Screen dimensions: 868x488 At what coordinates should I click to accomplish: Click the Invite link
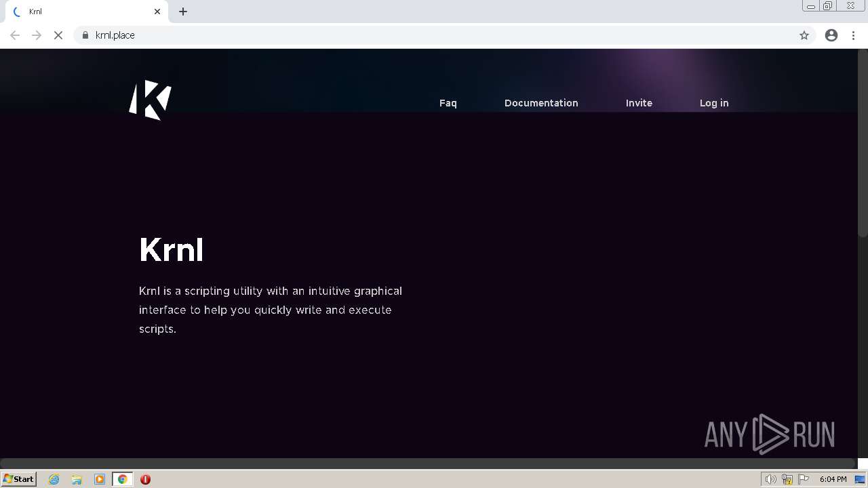[639, 103]
